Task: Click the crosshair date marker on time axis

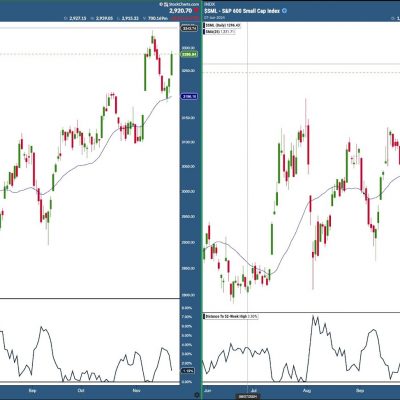Action: tap(247, 396)
